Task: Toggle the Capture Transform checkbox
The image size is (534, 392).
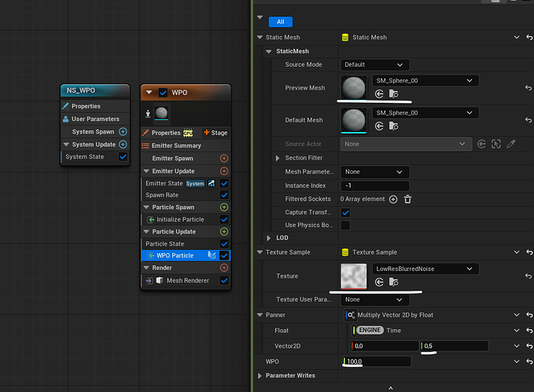Action: tap(345, 213)
